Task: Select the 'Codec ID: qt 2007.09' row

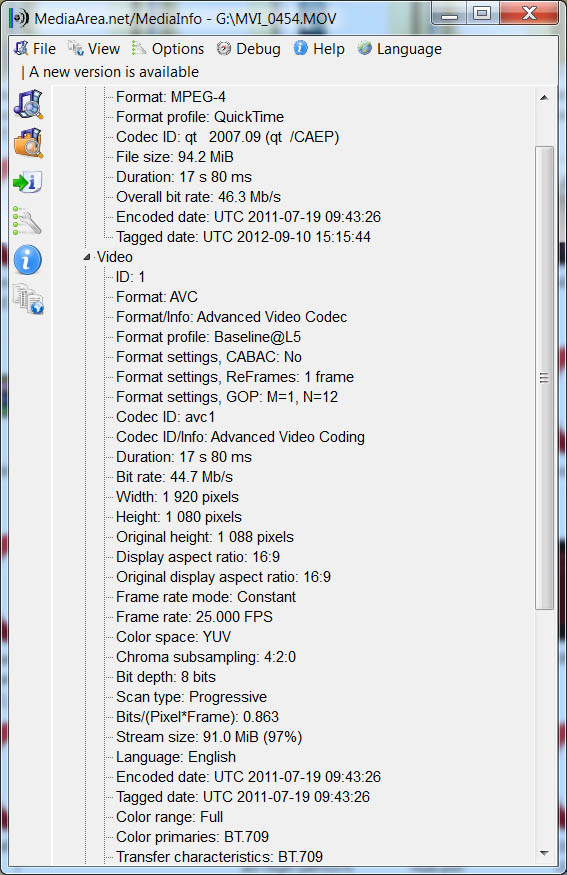Action: (x=228, y=137)
